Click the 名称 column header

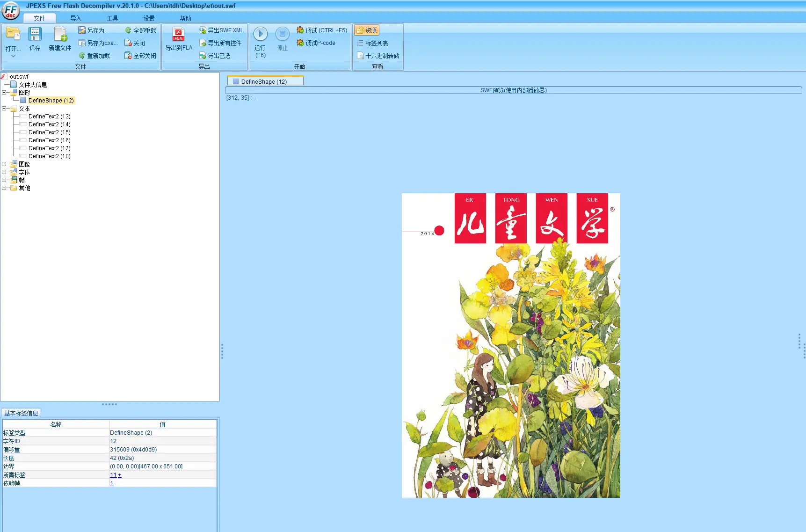(x=56, y=424)
